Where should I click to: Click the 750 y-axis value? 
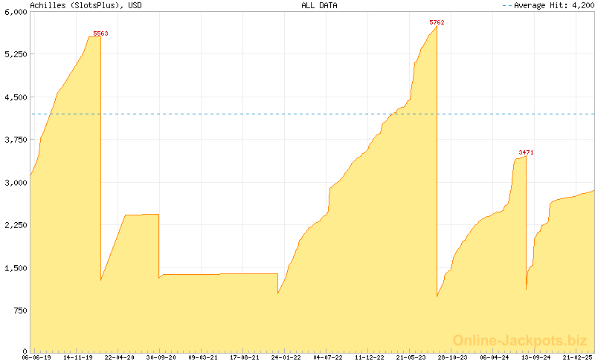[18, 311]
